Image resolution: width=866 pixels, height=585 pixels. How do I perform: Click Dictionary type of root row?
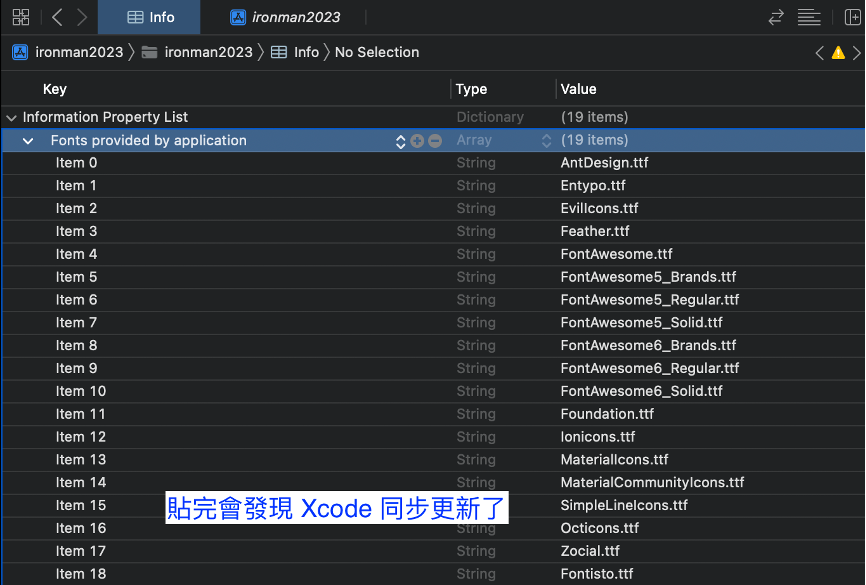(490, 117)
